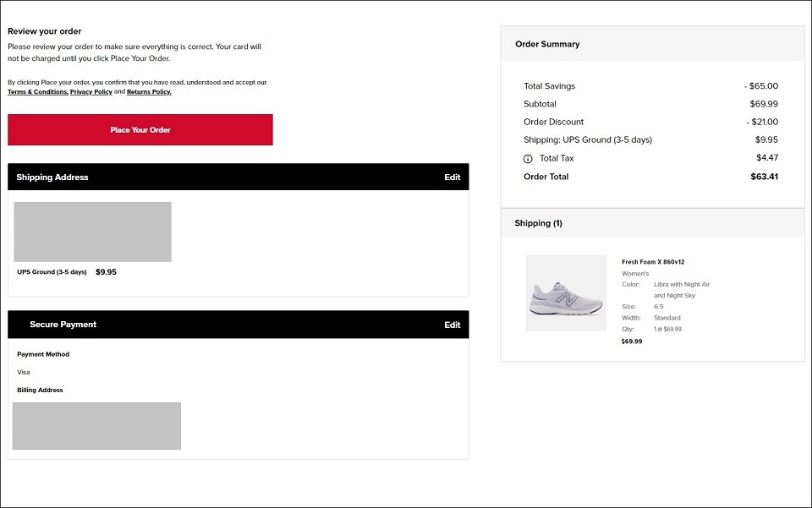Image resolution: width=812 pixels, height=508 pixels.
Task: Click the Width value Standard
Action: pos(667,318)
